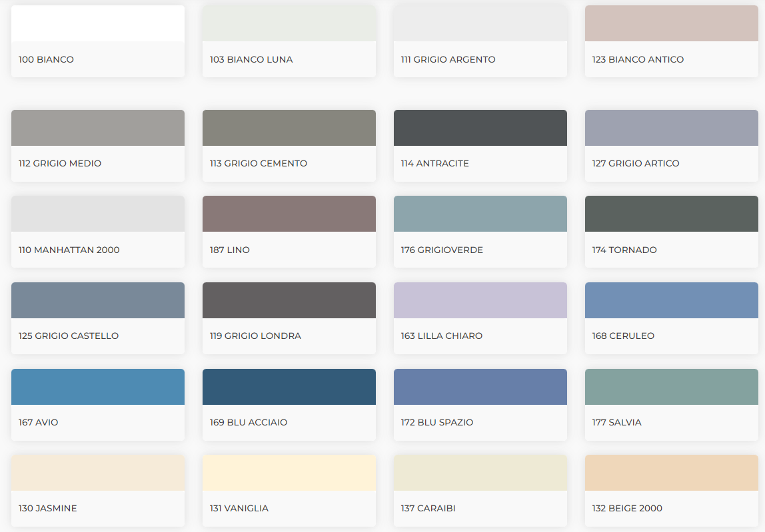Click the 167 AVIO color card
The height and width of the screenshot is (532, 765).
click(97, 405)
